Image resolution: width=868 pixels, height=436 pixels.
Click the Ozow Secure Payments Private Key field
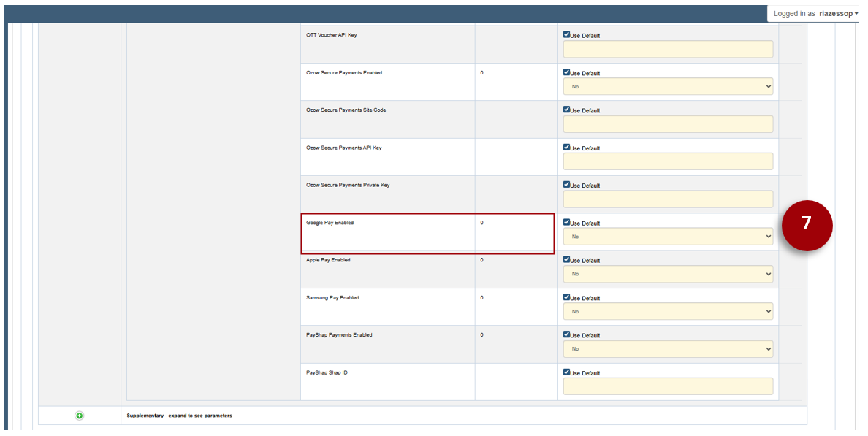coord(667,199)
